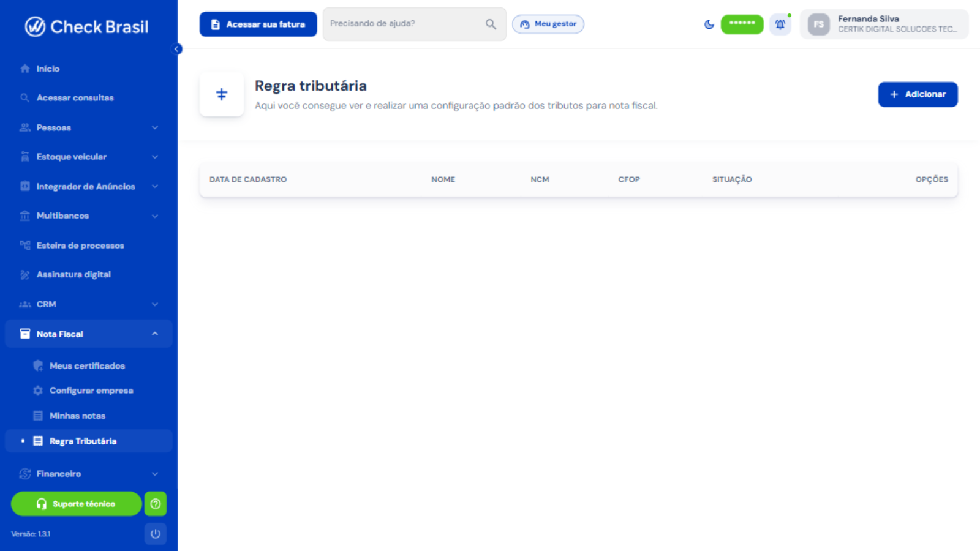This screenshot has width=980, height=551.
Task: Click the search magnifier icon
Action: [x=491, y=24]
